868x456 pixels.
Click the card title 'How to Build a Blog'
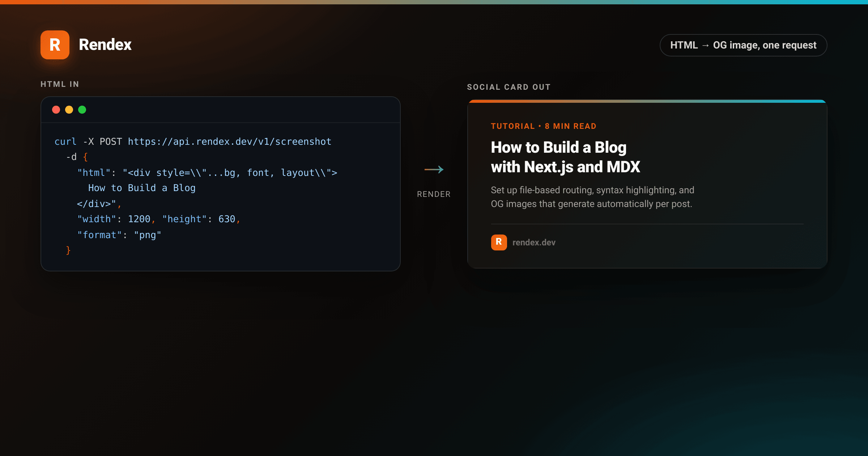(x=558, y=147)
